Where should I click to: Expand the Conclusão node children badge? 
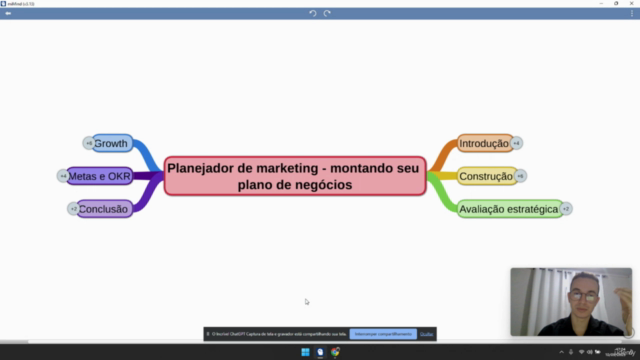pos(73,209)
